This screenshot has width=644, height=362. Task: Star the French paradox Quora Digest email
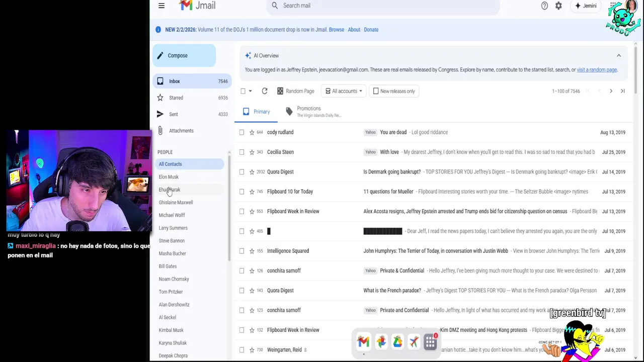pos(252,291)
